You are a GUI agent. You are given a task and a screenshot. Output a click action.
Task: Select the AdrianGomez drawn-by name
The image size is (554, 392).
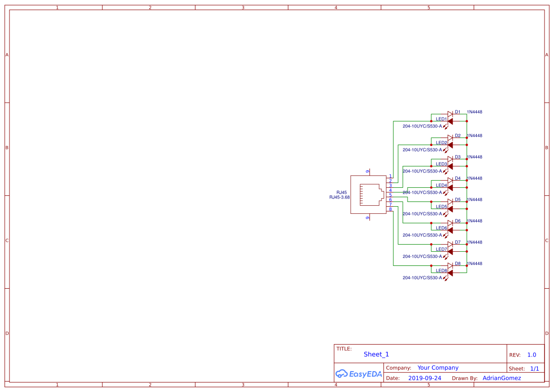(x=501, y=378)
